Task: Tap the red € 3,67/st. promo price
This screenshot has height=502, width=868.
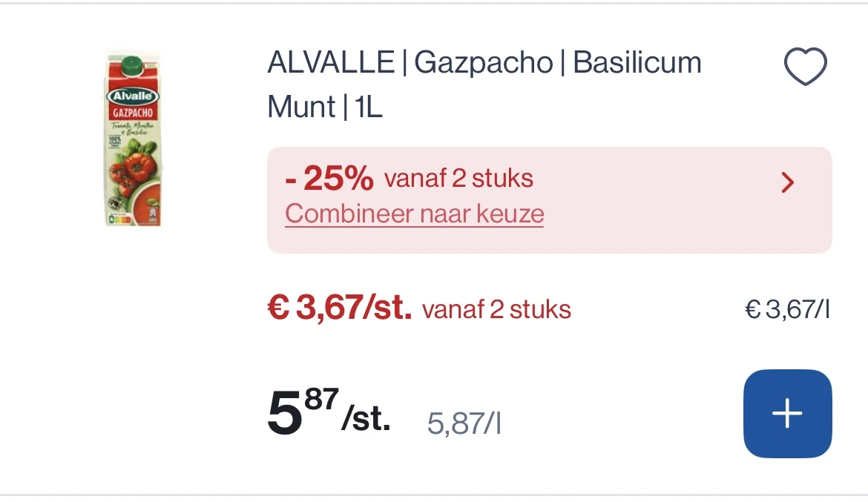Action: (339, 307)
